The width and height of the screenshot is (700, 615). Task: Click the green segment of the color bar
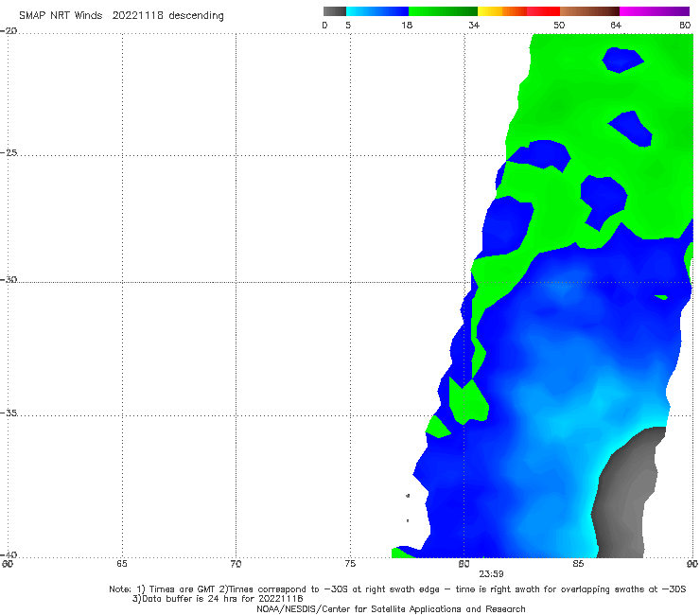443,11
